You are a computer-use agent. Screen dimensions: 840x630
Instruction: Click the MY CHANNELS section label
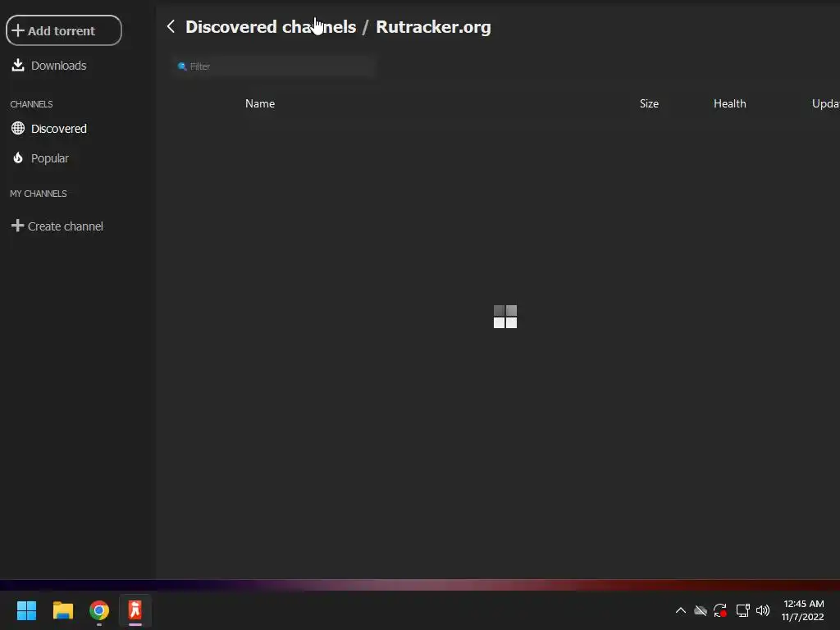[x=39, y=194]
